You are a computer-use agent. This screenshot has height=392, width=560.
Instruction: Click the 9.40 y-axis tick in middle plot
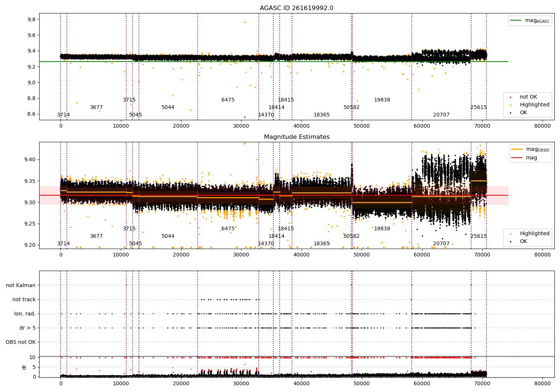pos(30,160)
